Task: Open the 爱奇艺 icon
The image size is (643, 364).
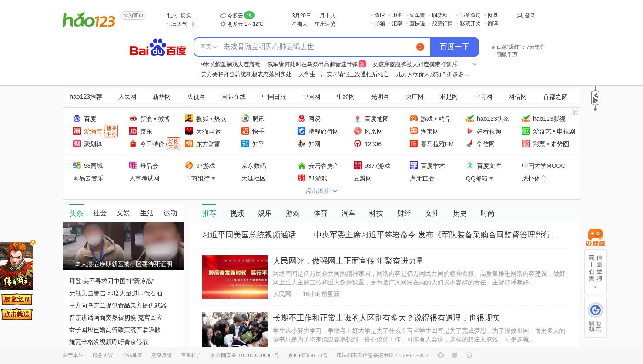Action: (x=526, y=131)
